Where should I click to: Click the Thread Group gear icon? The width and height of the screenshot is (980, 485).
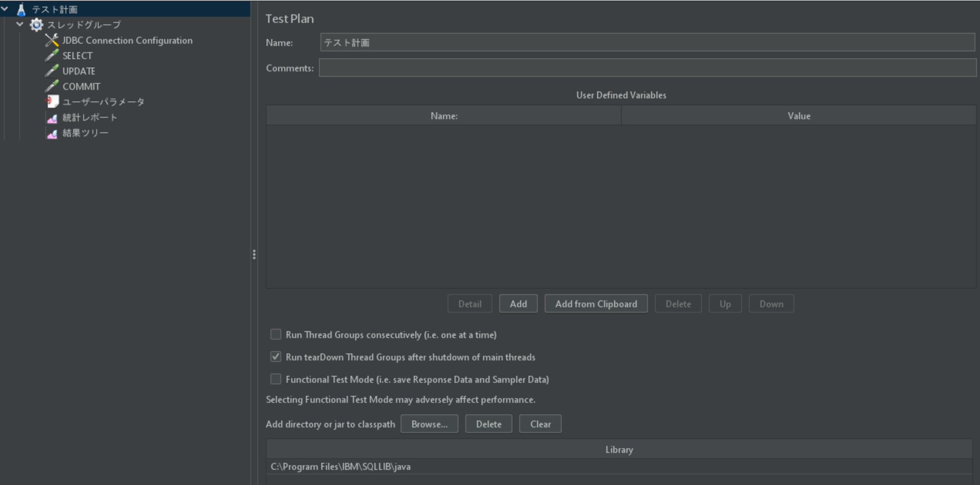tap(36, 25)
